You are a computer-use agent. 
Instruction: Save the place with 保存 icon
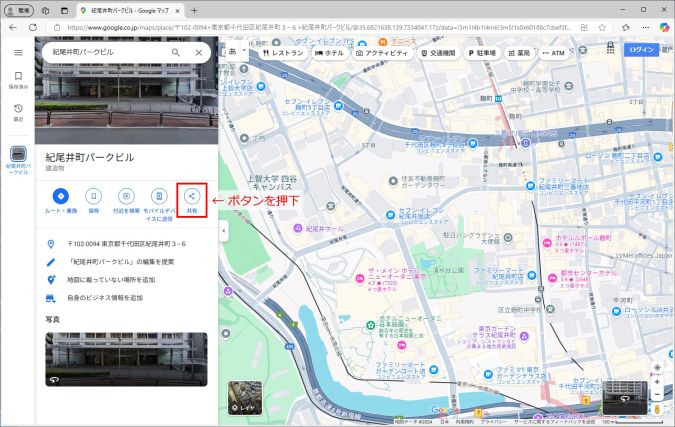tap(93, 196)
